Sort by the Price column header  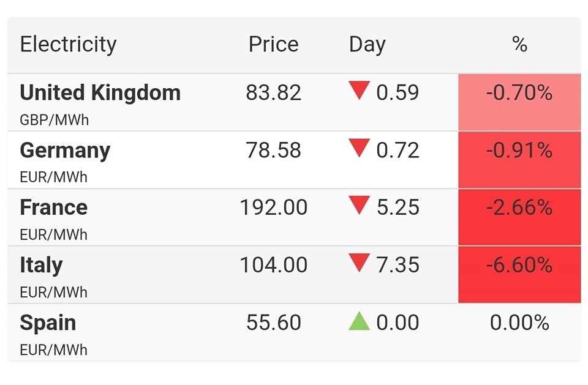273,45
